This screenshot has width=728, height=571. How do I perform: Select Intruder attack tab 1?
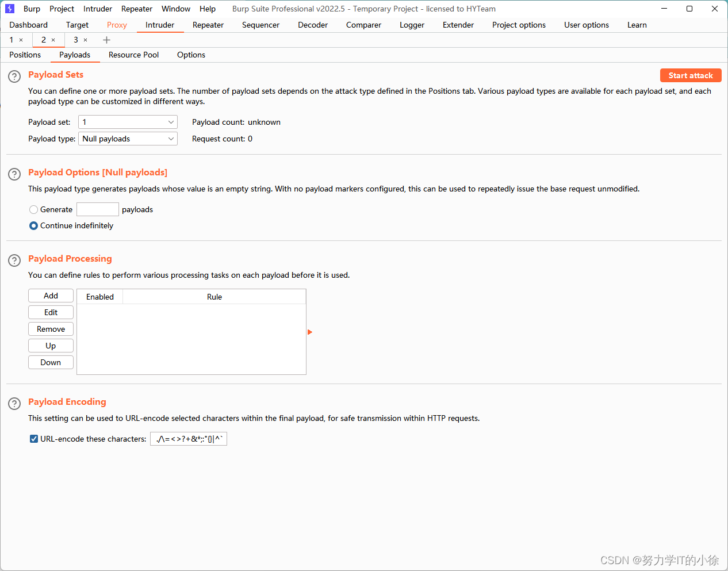[x=11, y=40]
